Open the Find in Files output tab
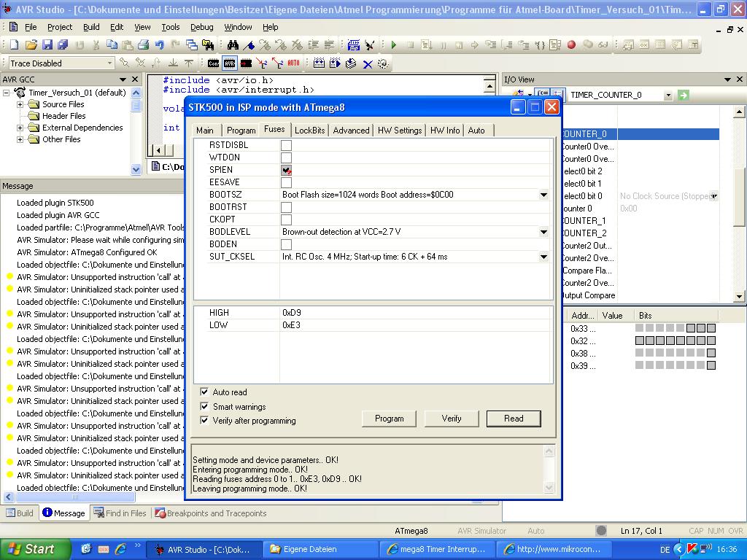This screenshot has height=560, width=747. point(120,513)
